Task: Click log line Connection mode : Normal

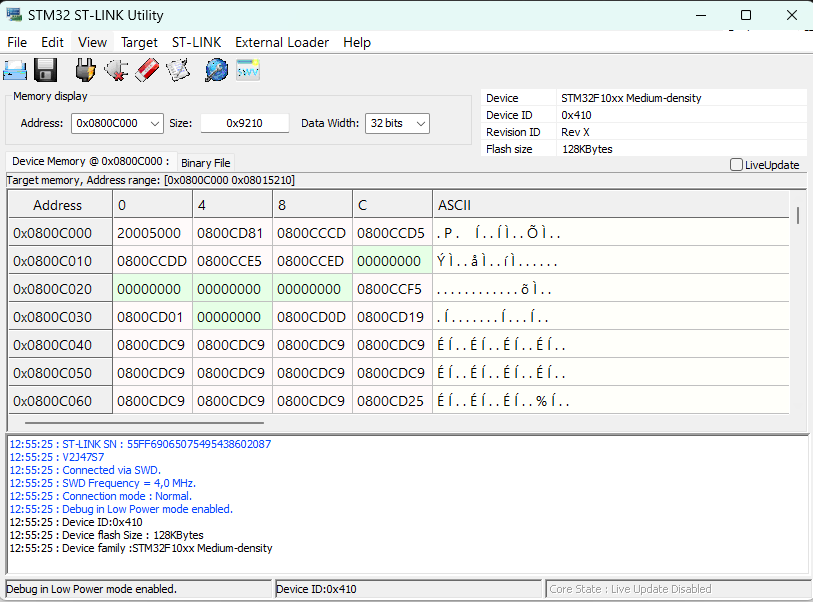Action: (x=101, y=496)
